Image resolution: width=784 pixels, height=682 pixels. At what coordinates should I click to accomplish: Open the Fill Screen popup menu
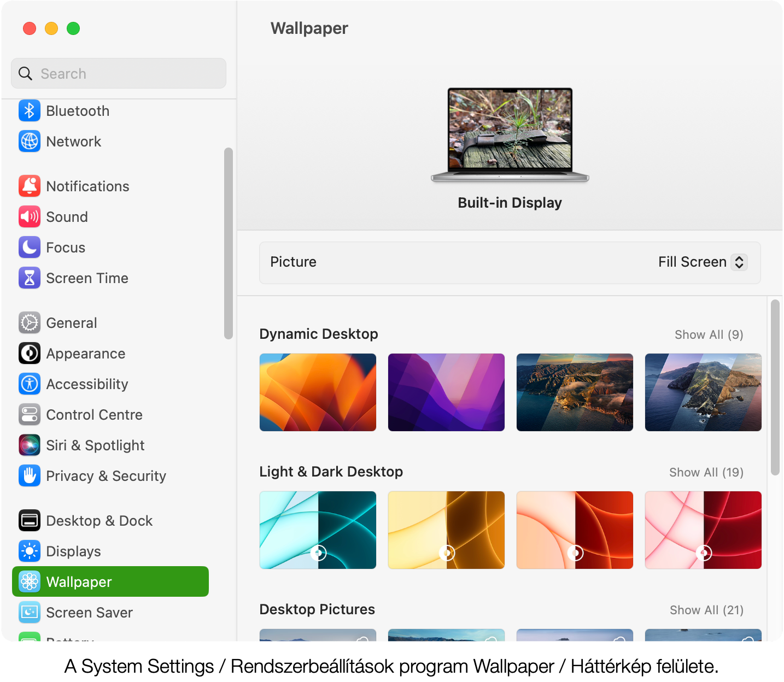point(703,262)
